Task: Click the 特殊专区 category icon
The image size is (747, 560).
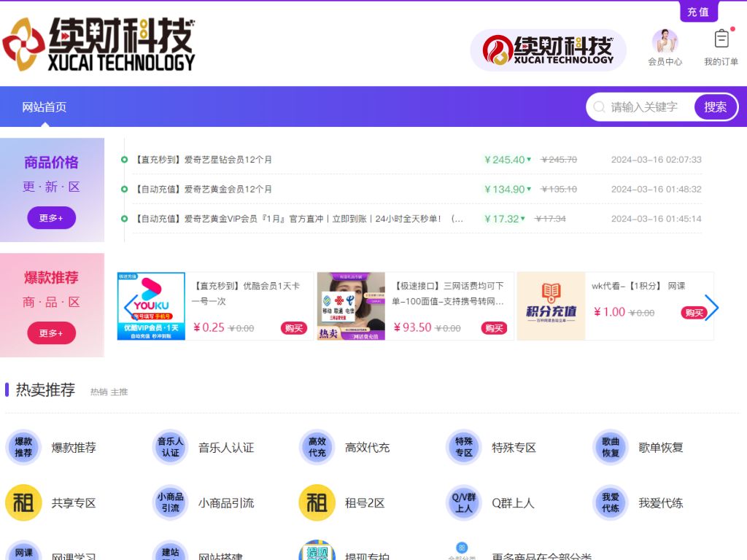Action: click(x=464, y=447)
